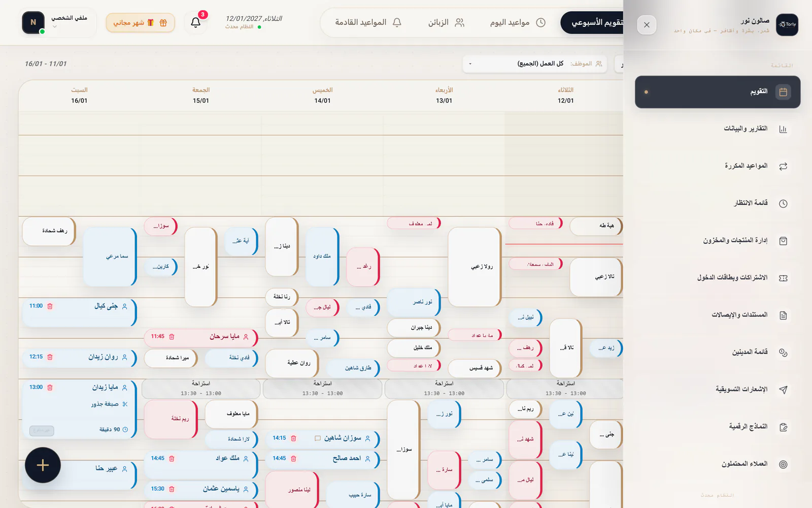Open the عبير حنا appointment card
The height and width of the screenshot is (508, 812).
pyautogui.click(x=79, y=474)
